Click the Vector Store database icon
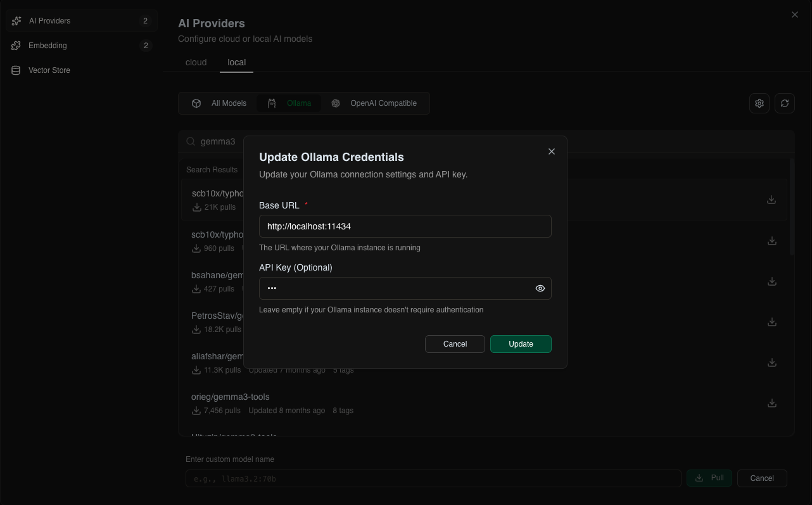 click(16, 70)
